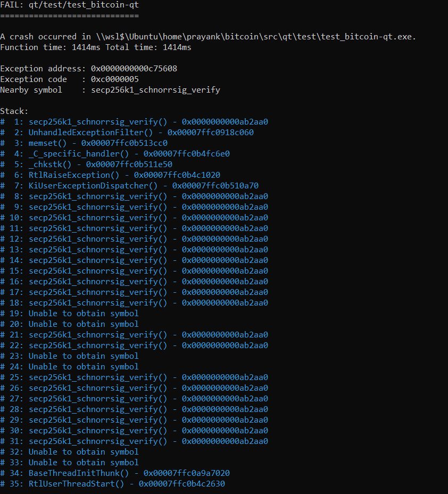Click the 'Nearby symbol' line
This screenshot has height=494, width=448.
tap(110, 90)
